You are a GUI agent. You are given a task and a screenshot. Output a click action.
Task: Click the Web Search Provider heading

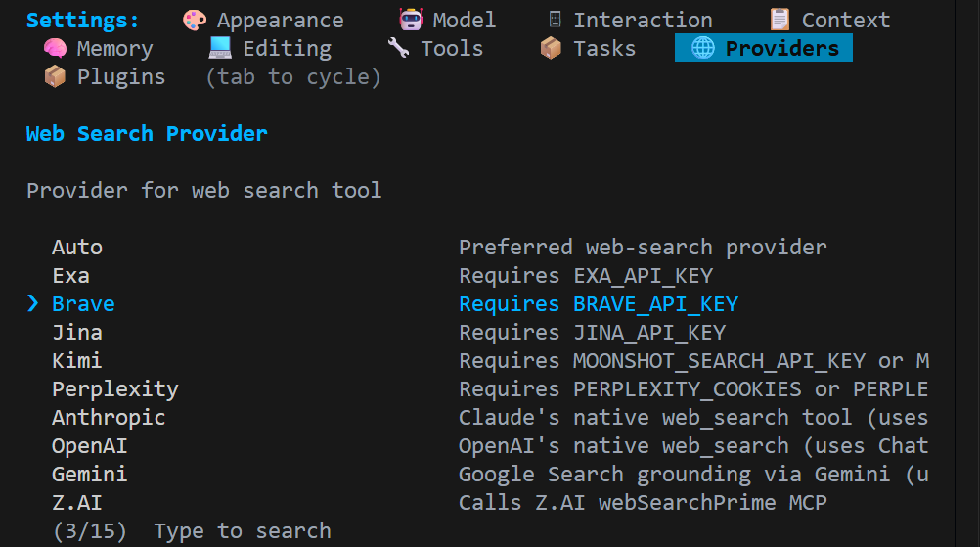147,134
